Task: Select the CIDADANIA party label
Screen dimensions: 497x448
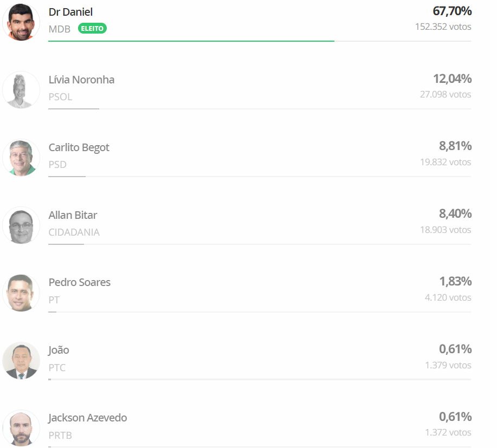Action: (x=74, y=232)
